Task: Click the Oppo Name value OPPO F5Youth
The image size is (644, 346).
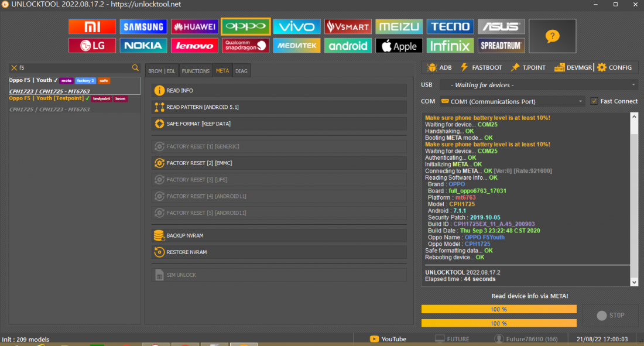Action: tap(485, 237)
